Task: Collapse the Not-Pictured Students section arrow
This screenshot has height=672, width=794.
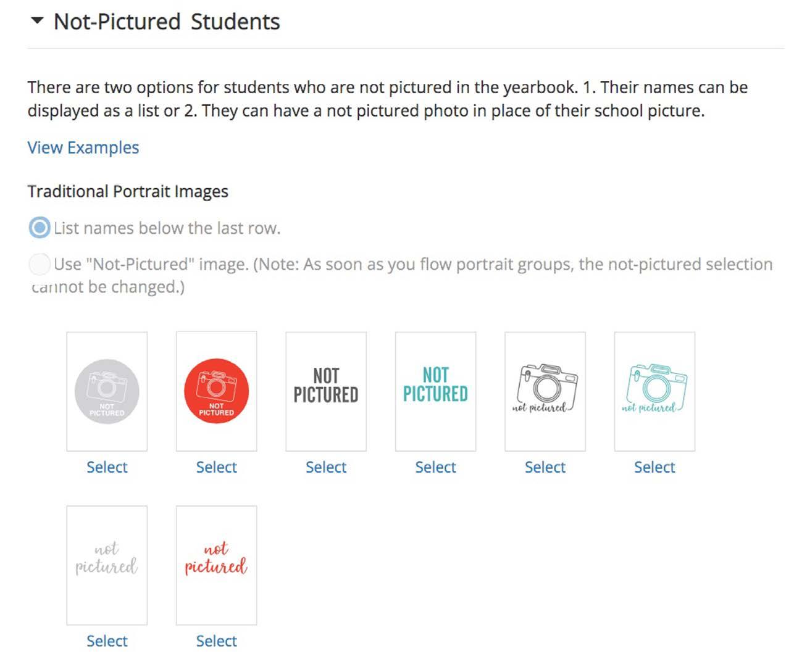Action: pos(37,21)
